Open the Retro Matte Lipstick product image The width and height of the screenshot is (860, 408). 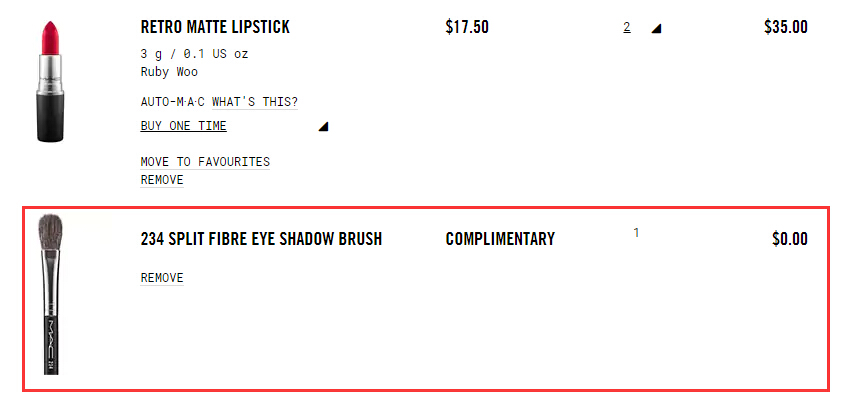[x=50, y=81]
